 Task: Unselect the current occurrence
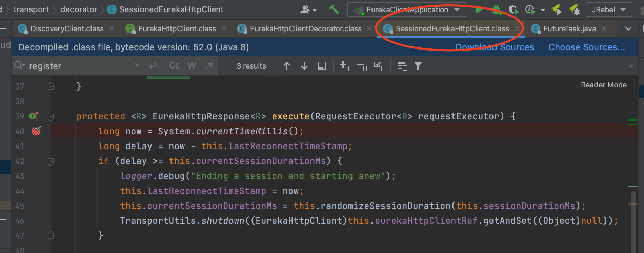(362, 66)
